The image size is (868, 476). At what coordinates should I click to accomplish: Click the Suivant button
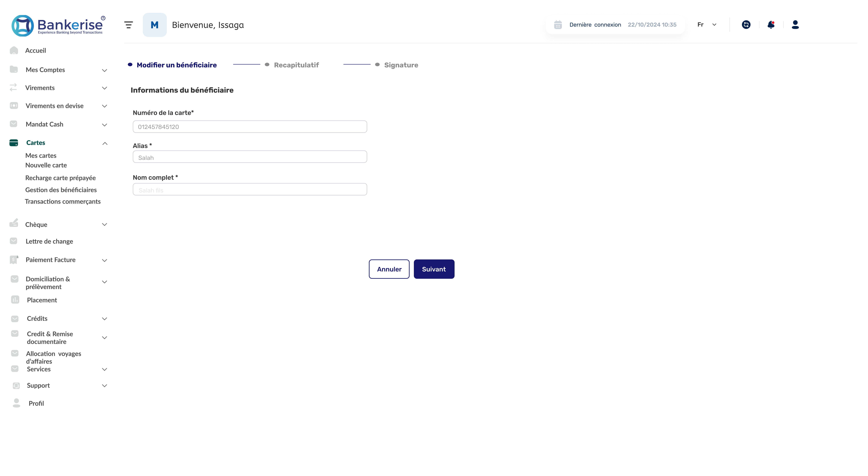tap(434, 269)
